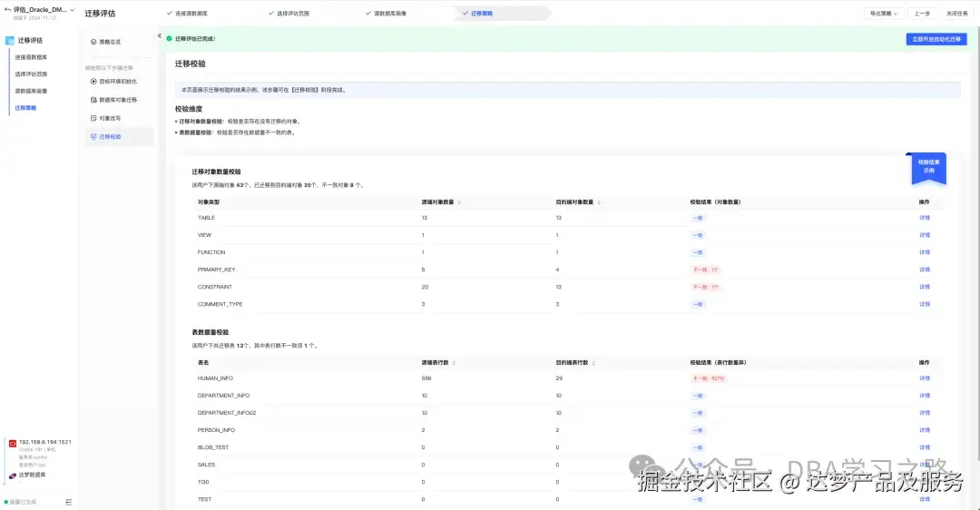Click the back arrow beside 评估_Oracle_DM
The width and height of the screenshot is (980, 510).
click(7, 10)
